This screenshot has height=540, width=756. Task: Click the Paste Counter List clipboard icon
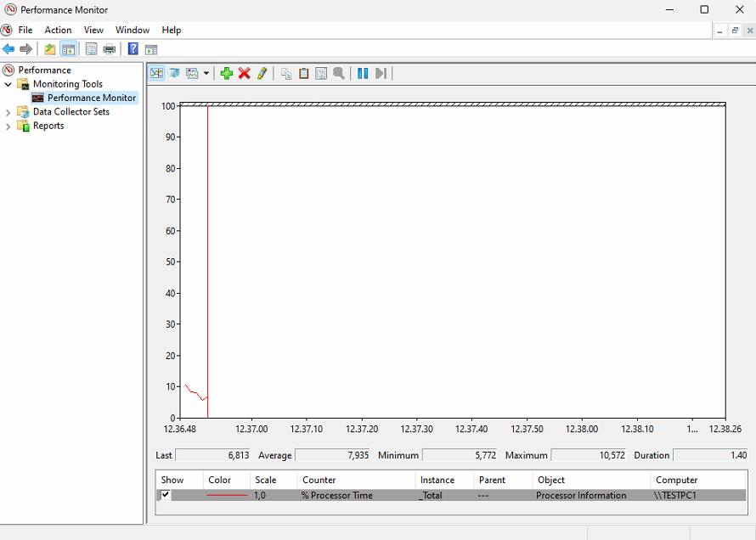(x=303, y=74)
